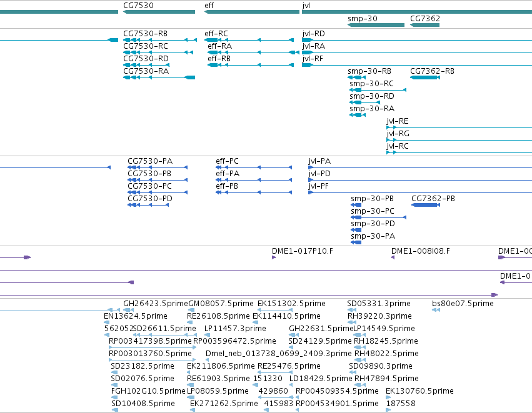Choose the RP003013760.5prime EST

pos(152,360)
